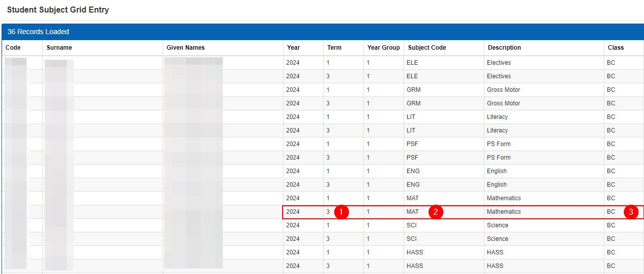
Task: Select the SCI subject code in Term 1 row
Action: pos(412,225)
